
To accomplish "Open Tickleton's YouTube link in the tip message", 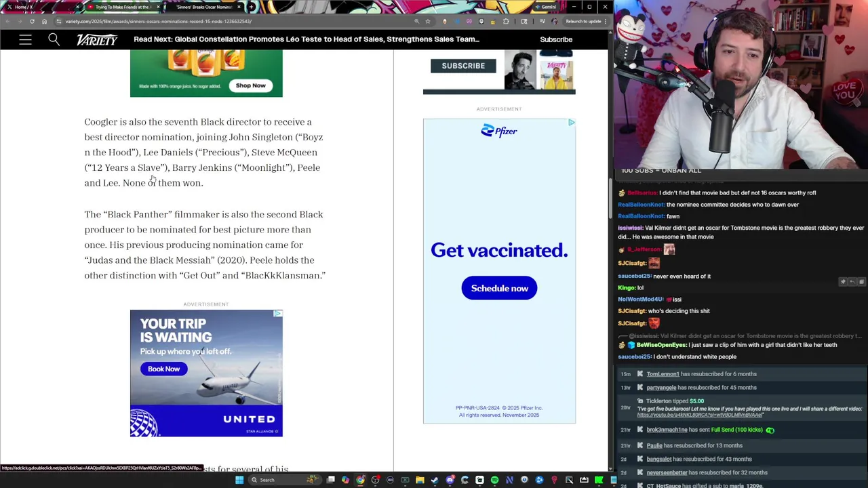I will [x=700, y=415].
